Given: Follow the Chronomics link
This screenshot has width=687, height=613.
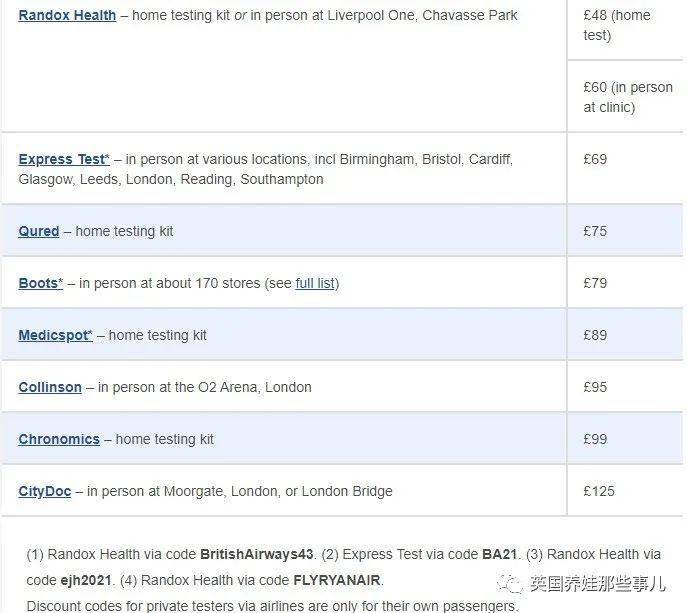Looking at the screenshot, I should [59, 439].
